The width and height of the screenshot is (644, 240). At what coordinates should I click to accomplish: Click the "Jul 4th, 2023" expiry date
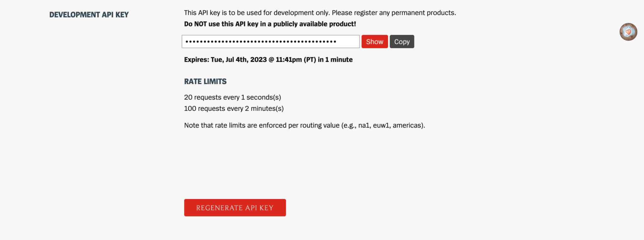click(246, 60)
